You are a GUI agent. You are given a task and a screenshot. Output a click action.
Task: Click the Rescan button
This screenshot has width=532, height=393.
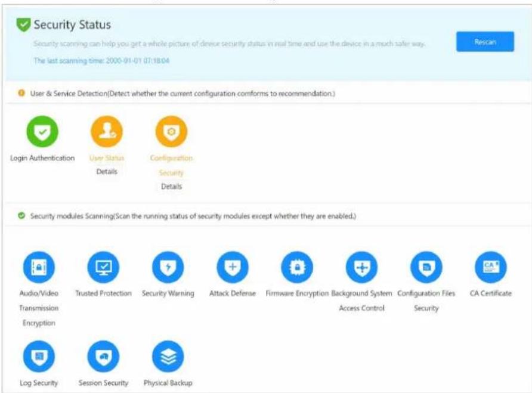(485, 42)
